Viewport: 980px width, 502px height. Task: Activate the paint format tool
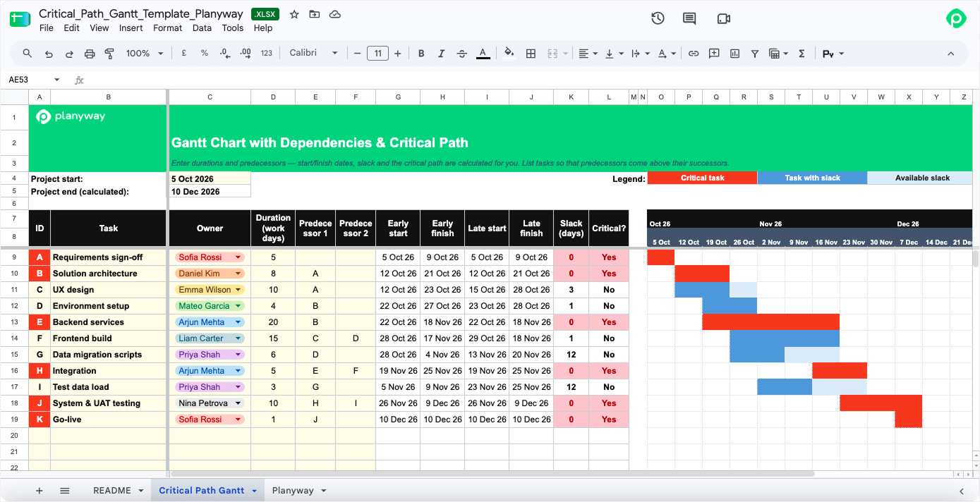(x=109, y=54)
